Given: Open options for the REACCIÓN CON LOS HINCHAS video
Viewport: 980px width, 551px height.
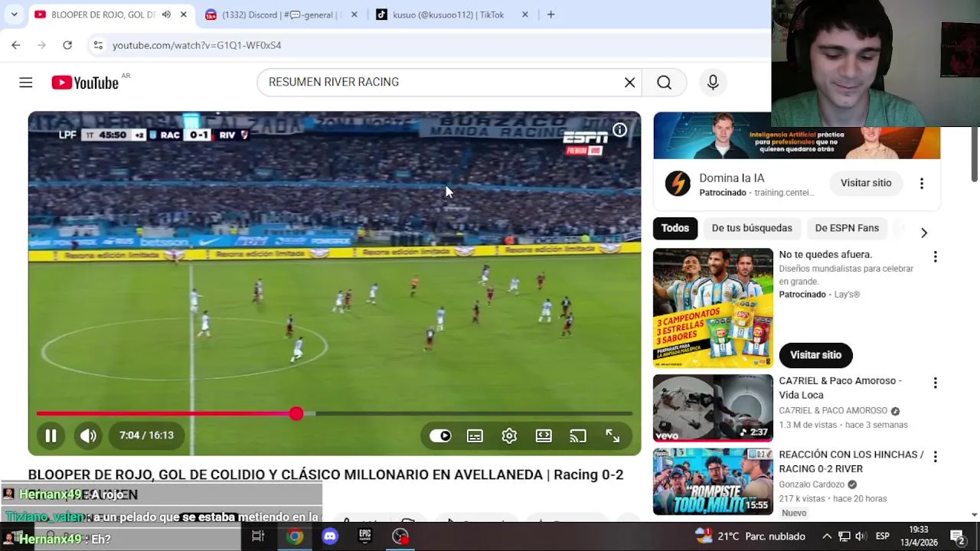Looking at the screenshot, I should [x=935, y=457].
